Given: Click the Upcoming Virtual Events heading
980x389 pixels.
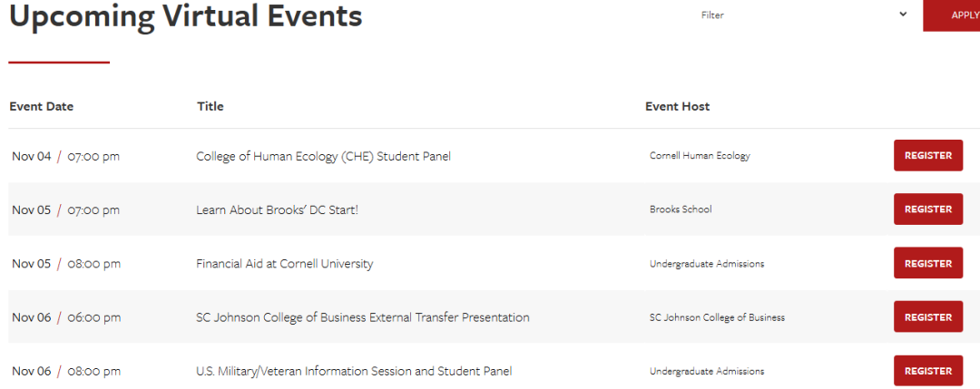Looking at the screenshot, I should 185,16.
